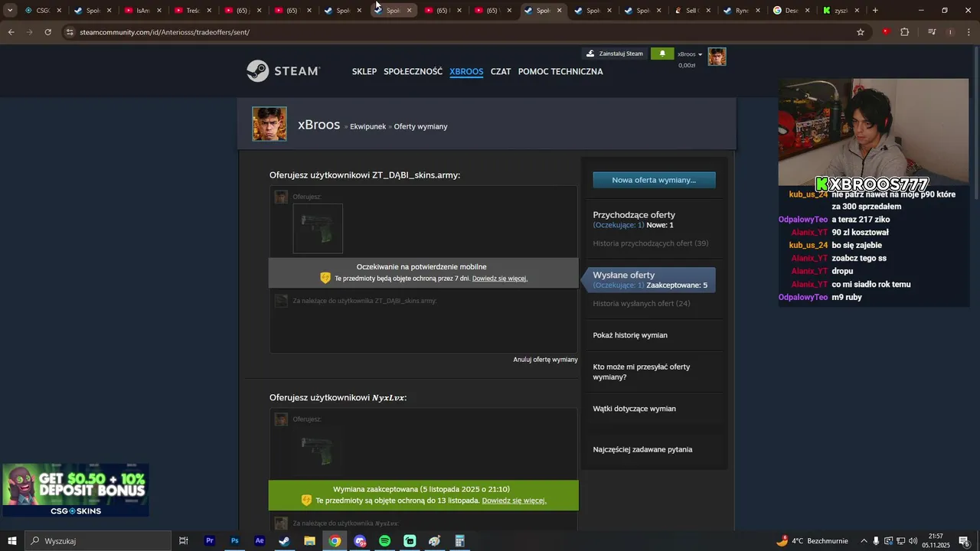Viewport: 980px width, 551px height.
Task: Switch to the Treść YouTube tab
Action: click(188, 11)
